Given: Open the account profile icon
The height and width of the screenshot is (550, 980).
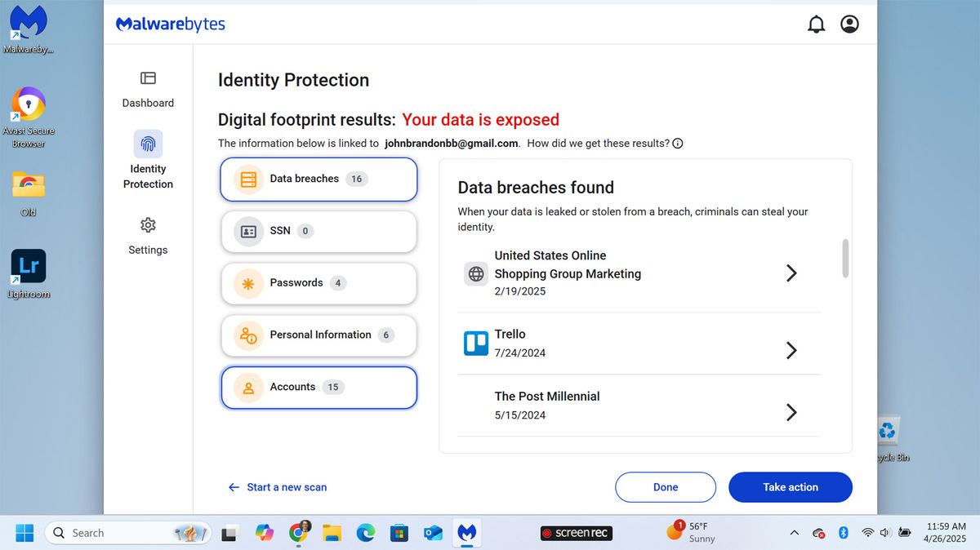Looking at the screenshot, I should [849, 24].
